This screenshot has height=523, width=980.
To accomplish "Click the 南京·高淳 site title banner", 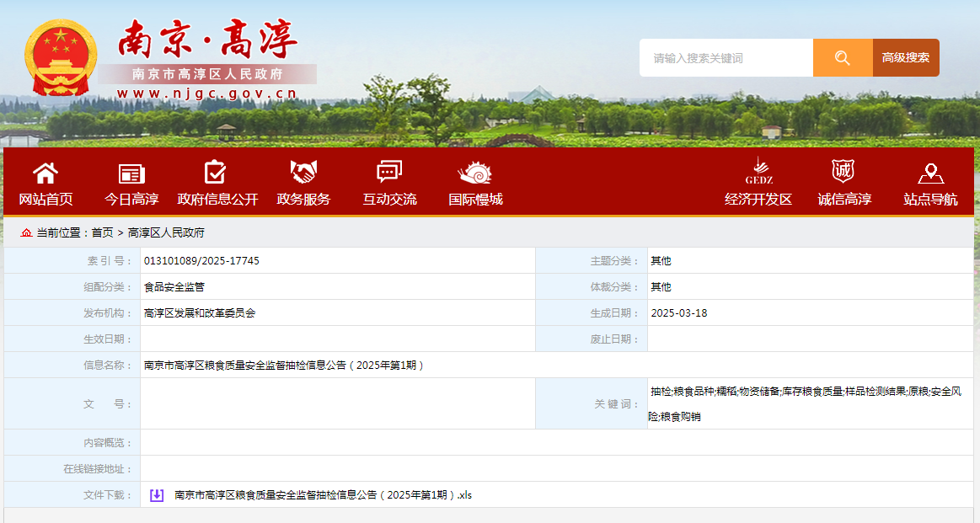I will coord(207,39).
